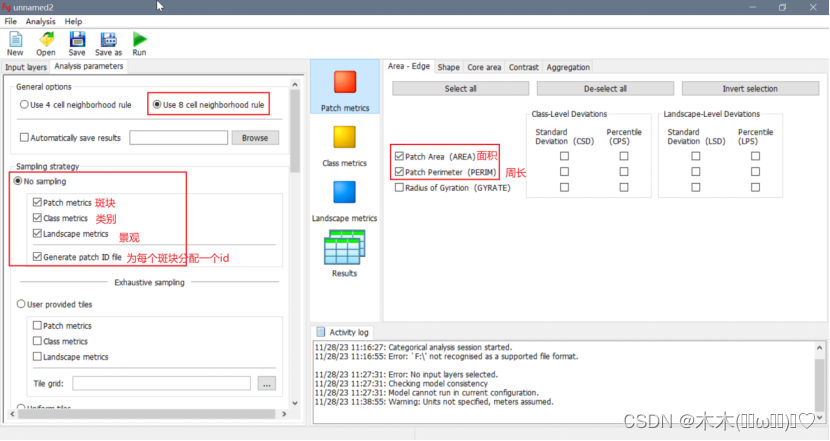Click the 'No input layers selected' error line
Viewport: 830px width, 441px height.
pyautogui.click(x=406, y=374)
